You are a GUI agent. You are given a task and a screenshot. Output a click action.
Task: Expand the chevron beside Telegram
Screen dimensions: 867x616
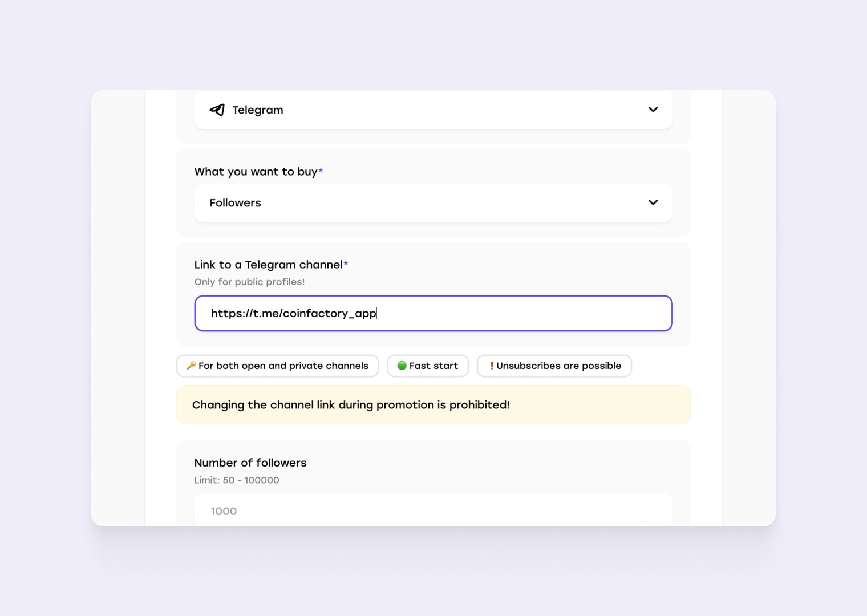(653, 110)
